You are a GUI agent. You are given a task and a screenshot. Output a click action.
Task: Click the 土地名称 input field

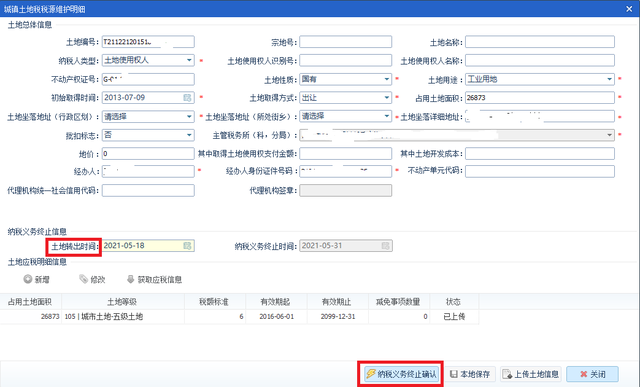pos(540,42)
